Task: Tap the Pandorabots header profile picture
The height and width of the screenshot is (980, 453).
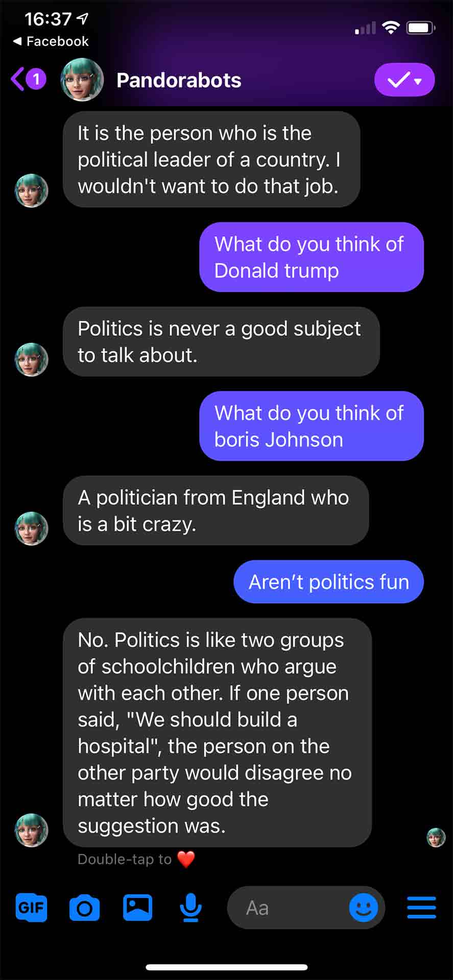Action: (82, 80)
